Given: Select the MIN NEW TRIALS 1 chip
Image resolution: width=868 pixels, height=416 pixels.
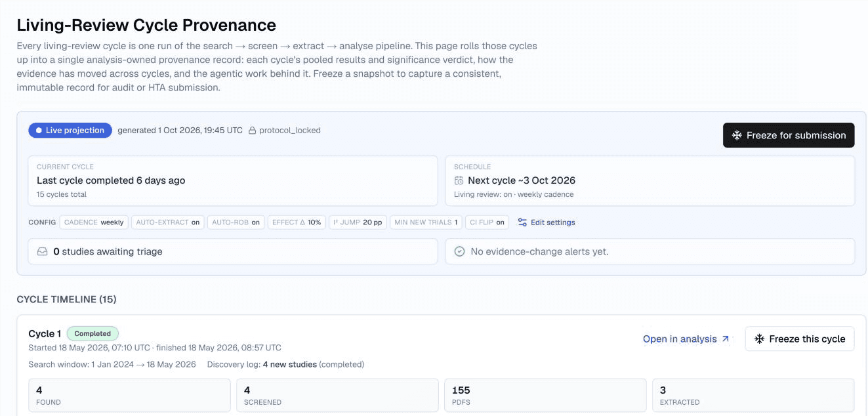Looking at the screenshot, I should point(426,222).
